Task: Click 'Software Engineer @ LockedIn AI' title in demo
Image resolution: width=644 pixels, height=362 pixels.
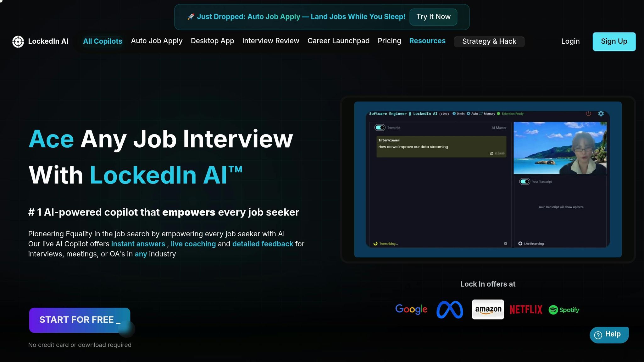Action: pos(403,114)
